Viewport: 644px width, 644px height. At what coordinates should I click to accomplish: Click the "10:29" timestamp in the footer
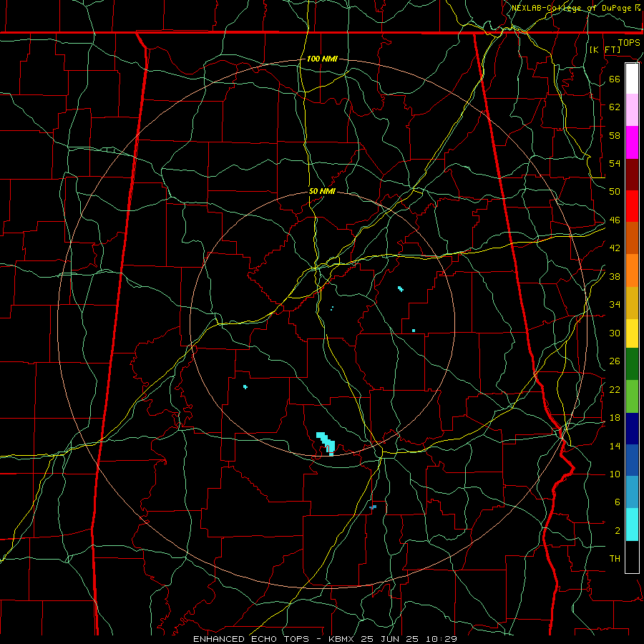click(x=442, y=639)
